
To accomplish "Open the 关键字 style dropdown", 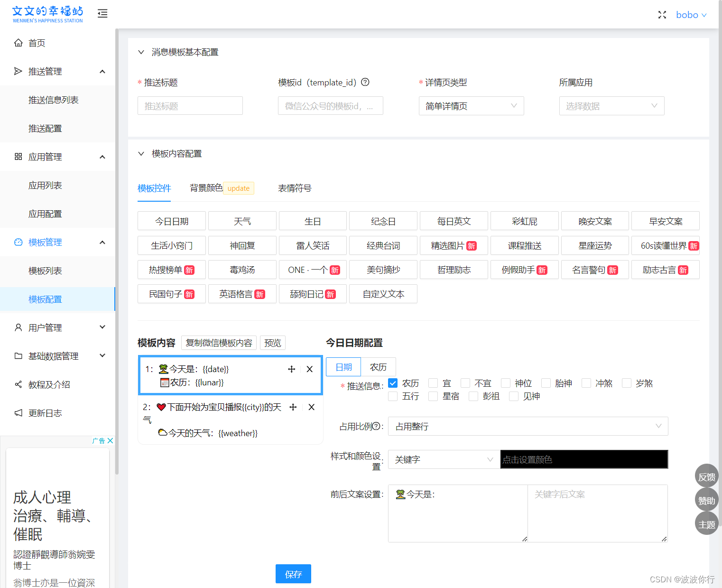I will click(444, 459).
